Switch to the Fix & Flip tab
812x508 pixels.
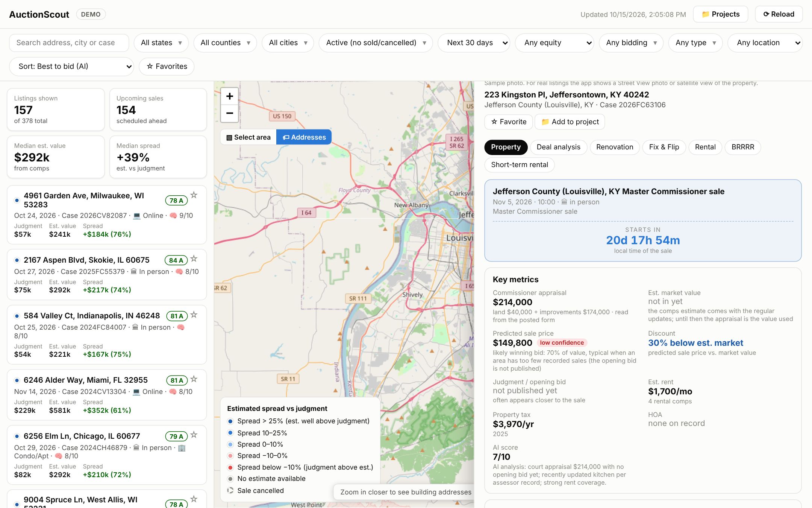pos(664,147)
